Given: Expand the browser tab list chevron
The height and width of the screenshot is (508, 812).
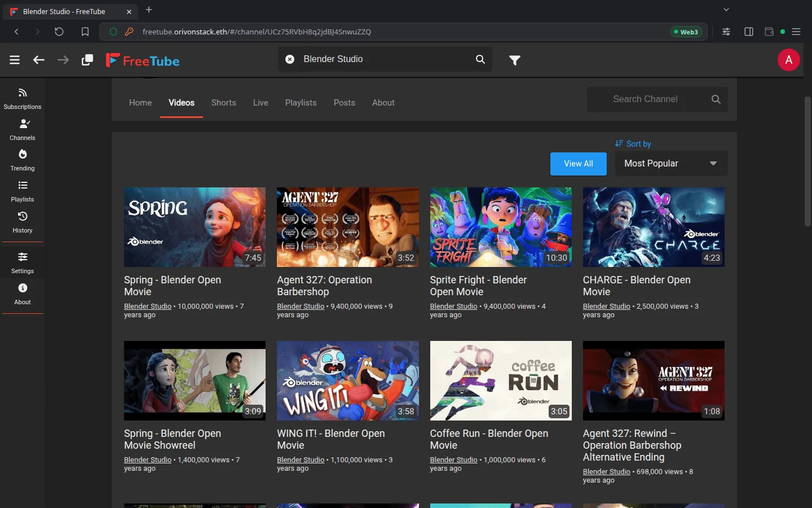Looking at the screenshot, I should click(726, 10).
